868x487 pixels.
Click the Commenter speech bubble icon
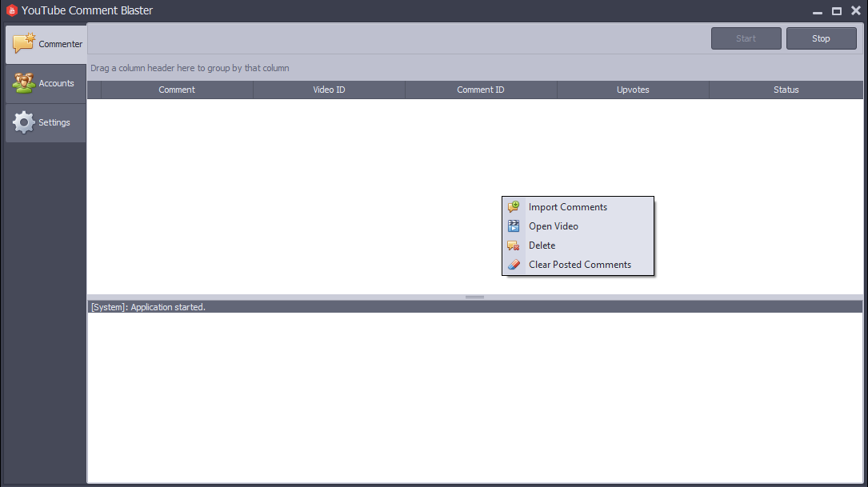(x=24, y=43)
